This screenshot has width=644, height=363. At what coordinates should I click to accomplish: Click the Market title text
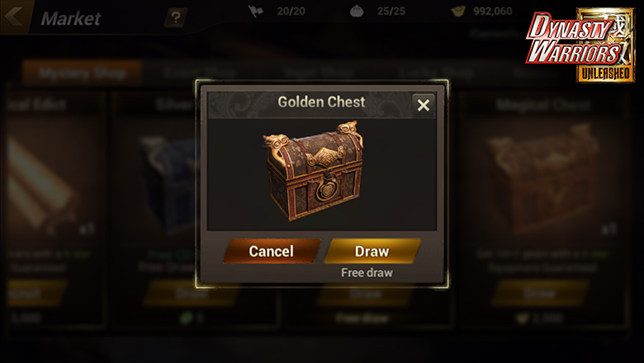click(71, 18)
